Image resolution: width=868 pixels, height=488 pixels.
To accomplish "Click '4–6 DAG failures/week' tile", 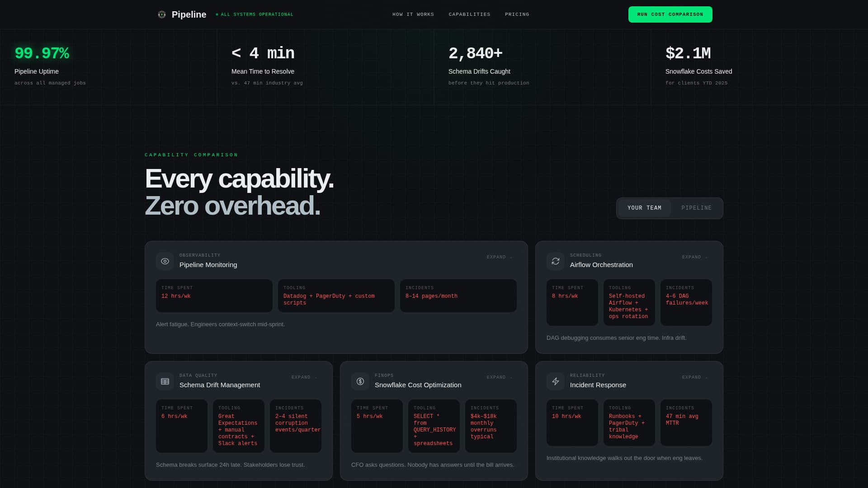I will click(x=686, y=302).
